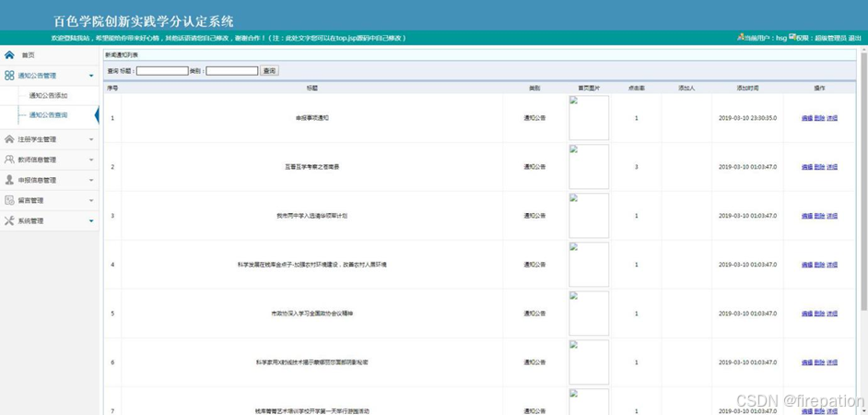
Task: Click 详细 link for row 4
Action: tap(832, 265)
